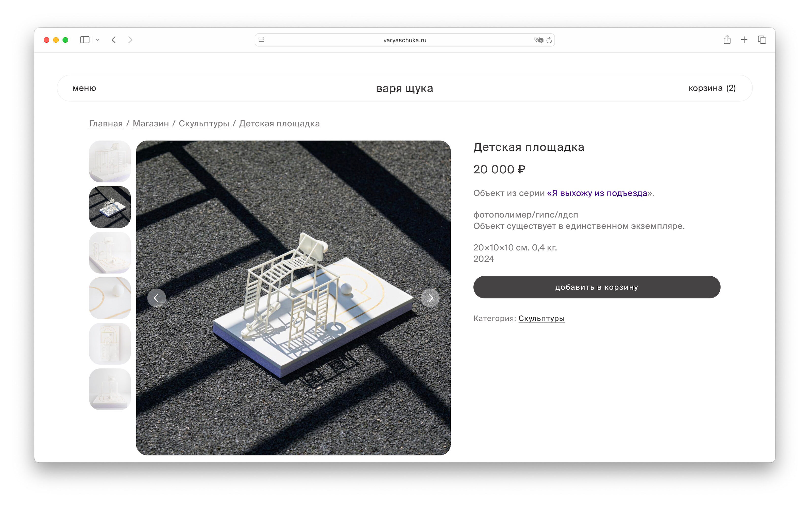Click the varyaschuka.ru address field

point(404,40)
